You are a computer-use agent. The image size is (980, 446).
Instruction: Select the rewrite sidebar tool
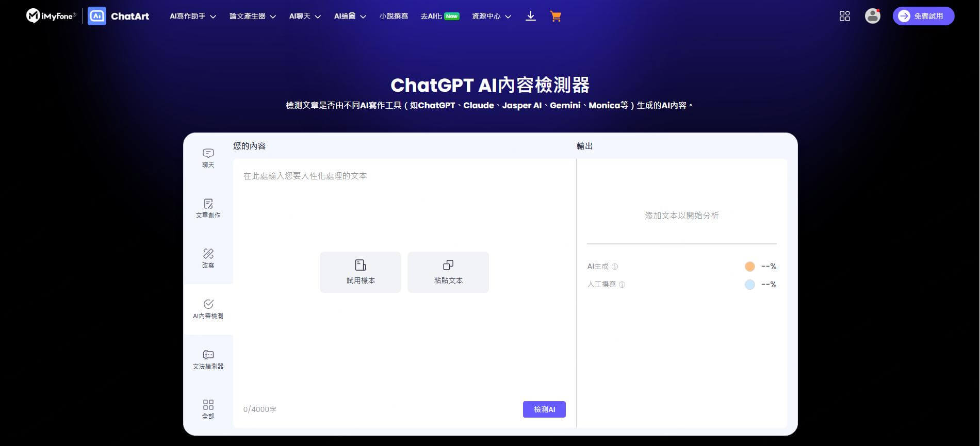point(208,258)
